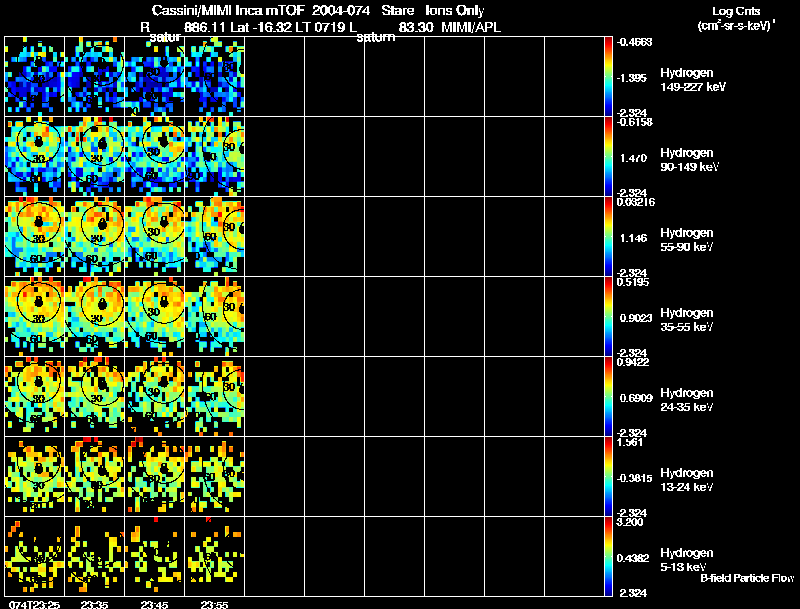800x609 pixels.
Task: Click the '074T23:25' time label
Action: coord(34,604)
